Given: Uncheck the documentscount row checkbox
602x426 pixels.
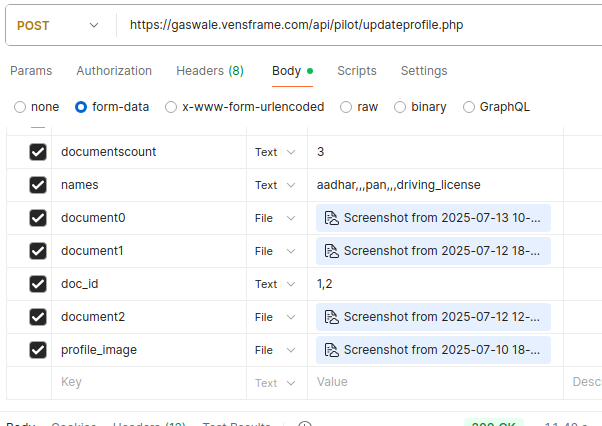Looking at the screenshot, I should (38, 152).
